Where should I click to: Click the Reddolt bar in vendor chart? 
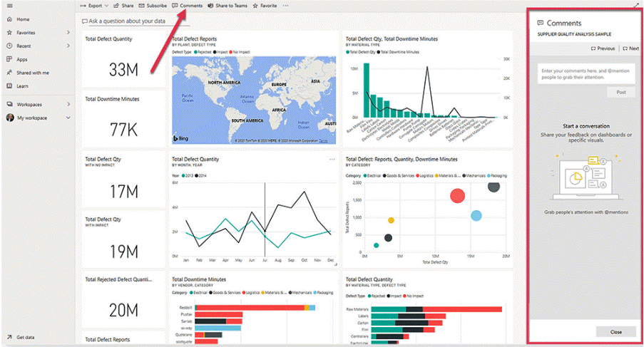click(x=255, y=308)
